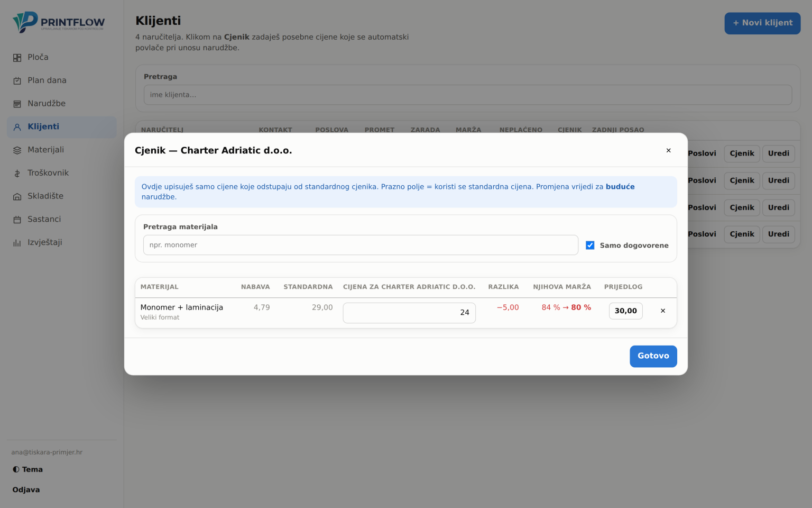Click the Plan dana calendar icon
812x508 pixels.
[17, 81]
